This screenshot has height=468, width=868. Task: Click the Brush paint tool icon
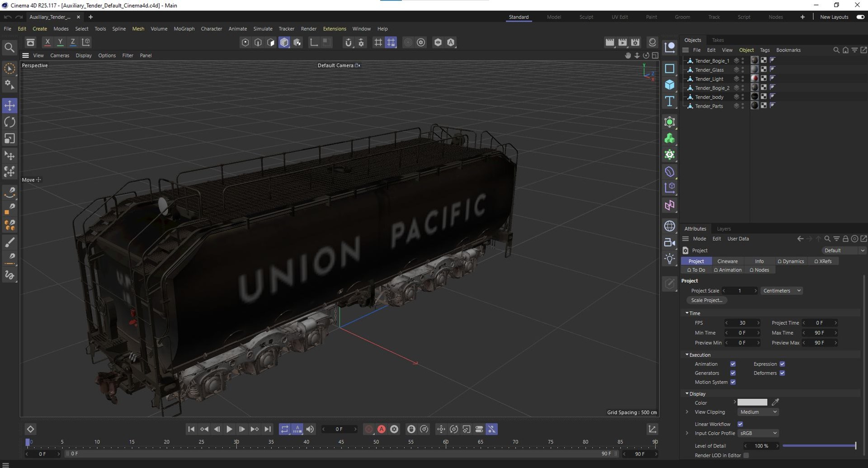(9, 242)
